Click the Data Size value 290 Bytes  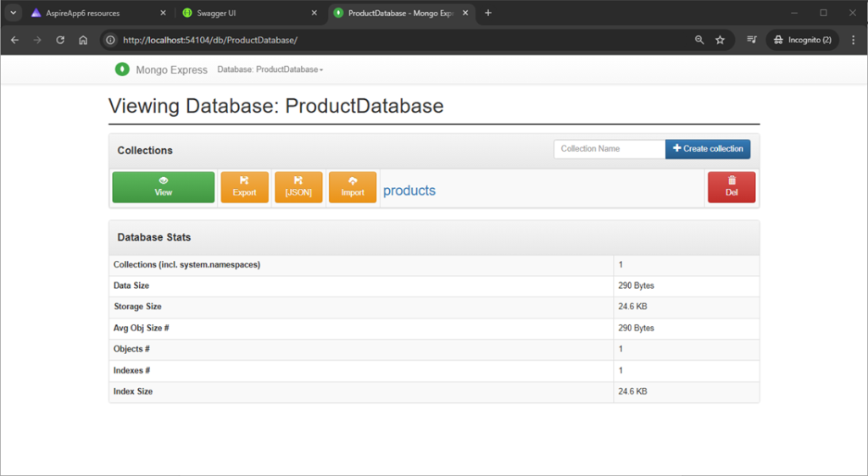tap(636, 285)
